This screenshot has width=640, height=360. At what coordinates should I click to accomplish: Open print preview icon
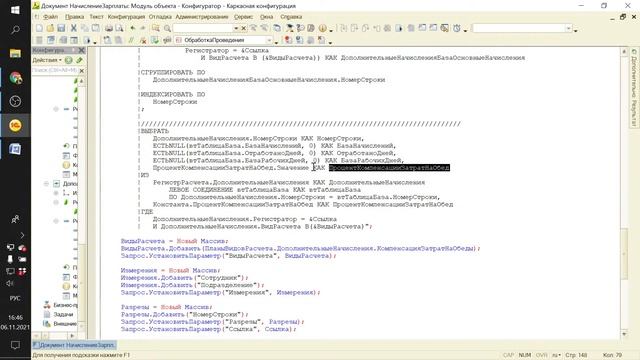[x=119, y=28]
